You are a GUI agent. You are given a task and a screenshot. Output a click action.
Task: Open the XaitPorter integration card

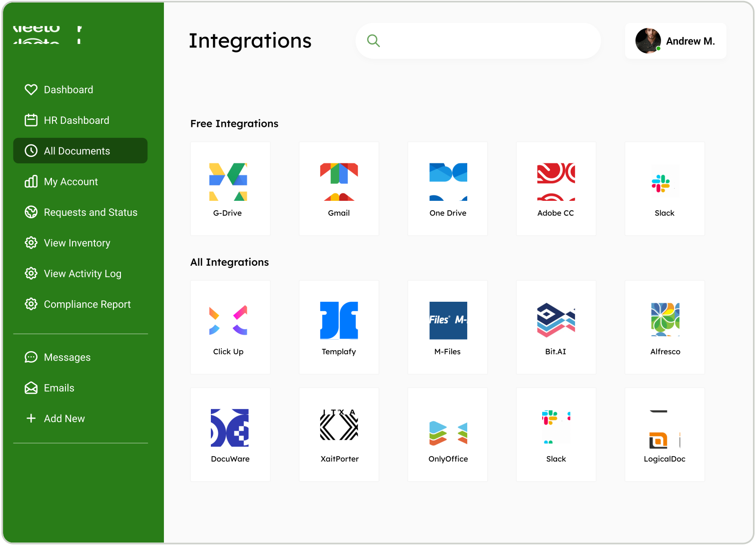click(339, 435)
